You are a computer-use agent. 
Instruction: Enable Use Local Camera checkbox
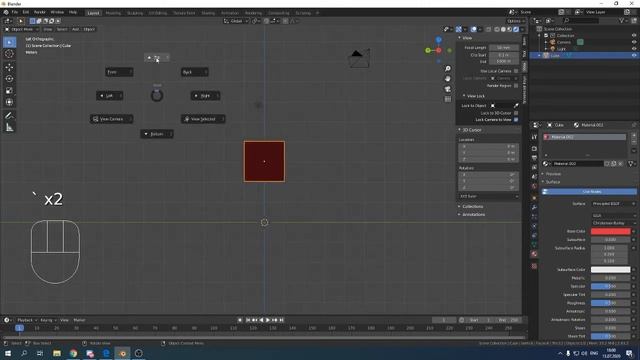click(x=516, y=71)
